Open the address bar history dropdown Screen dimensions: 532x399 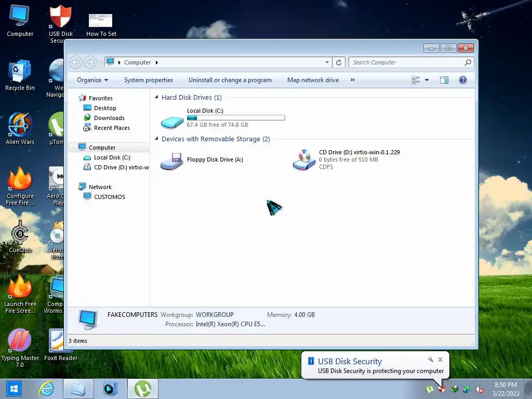327,62
